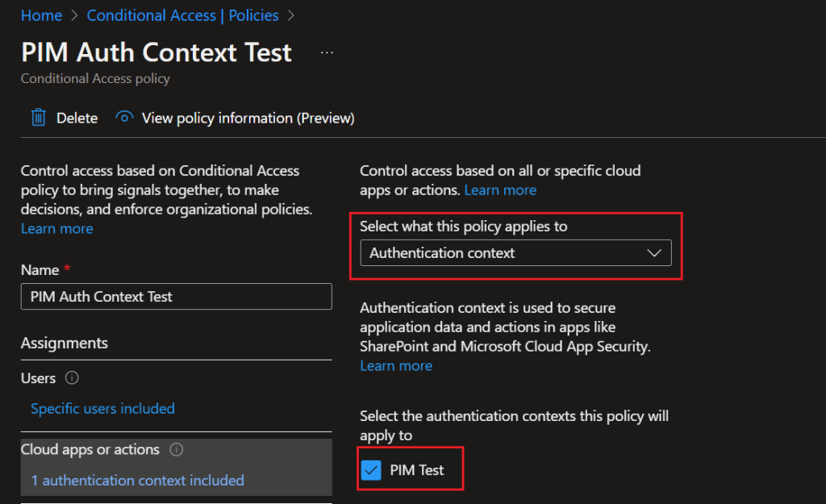The image size is (826, 504).
Task: Select the Cloud apps or actions heading
Action: 90,450
